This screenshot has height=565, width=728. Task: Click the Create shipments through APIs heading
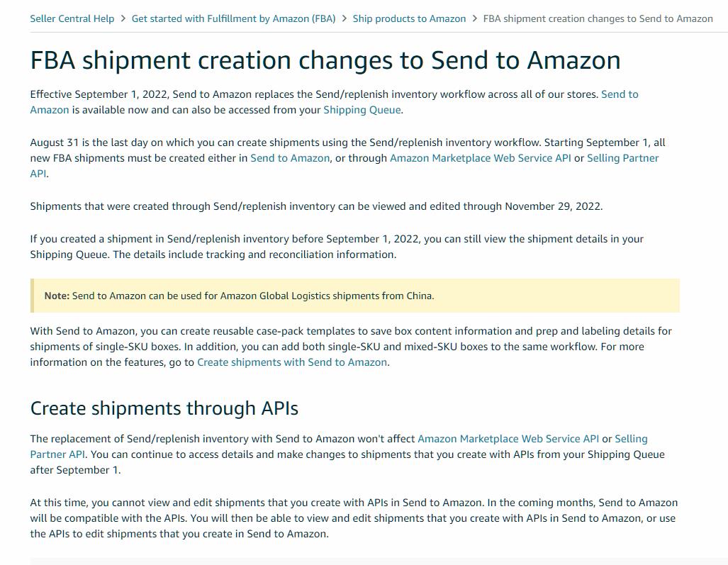click(x=164, y=408)
